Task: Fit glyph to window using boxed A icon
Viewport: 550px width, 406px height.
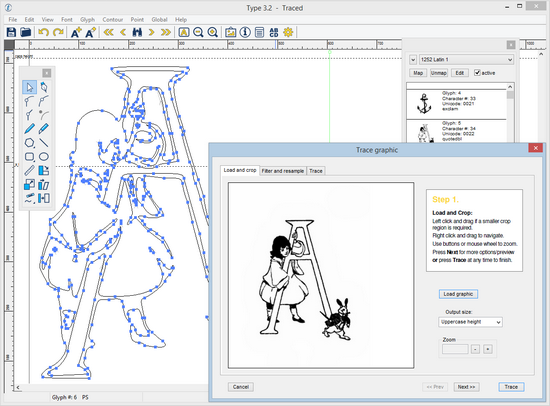Action: (184, 32)
